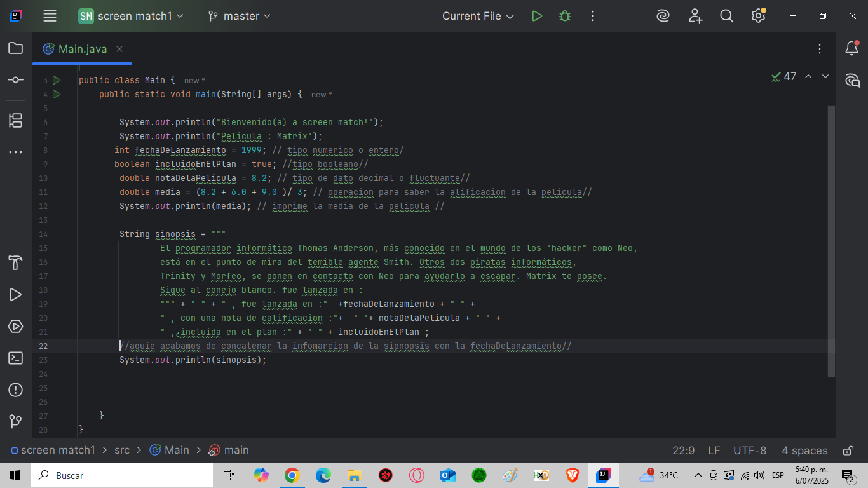Click src breadcrumb in navigation bar
This screenshot has width=868, height=488.
point(122,450)
